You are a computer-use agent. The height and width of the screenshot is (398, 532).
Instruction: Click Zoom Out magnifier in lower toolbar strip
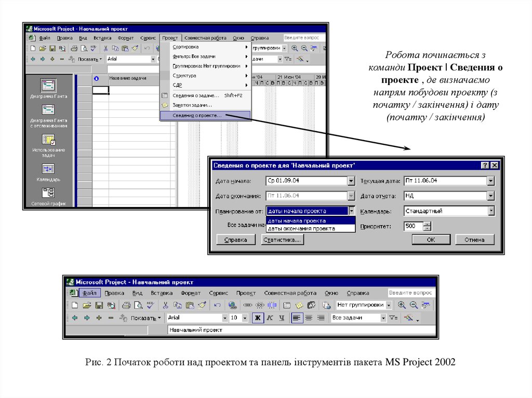point(414,305)
